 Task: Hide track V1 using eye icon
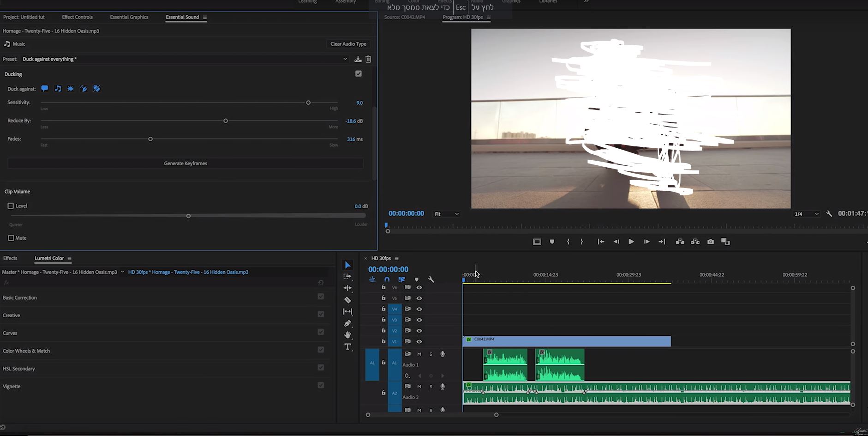(x=419, y=341)
